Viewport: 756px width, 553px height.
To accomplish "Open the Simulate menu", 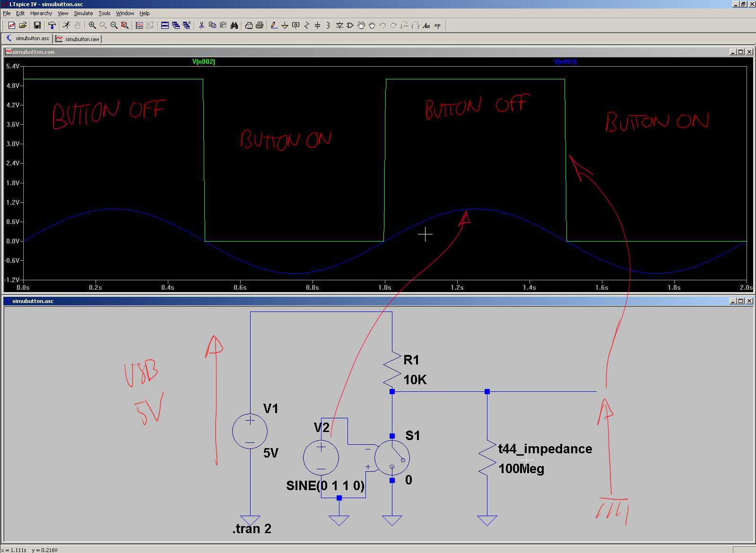I will point(83,13).
